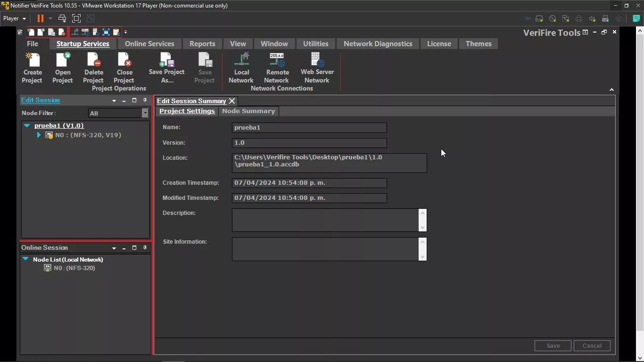Screen dimensions: 644x362
Task: Click the Description text area
Action: click(x=325, y=220)
